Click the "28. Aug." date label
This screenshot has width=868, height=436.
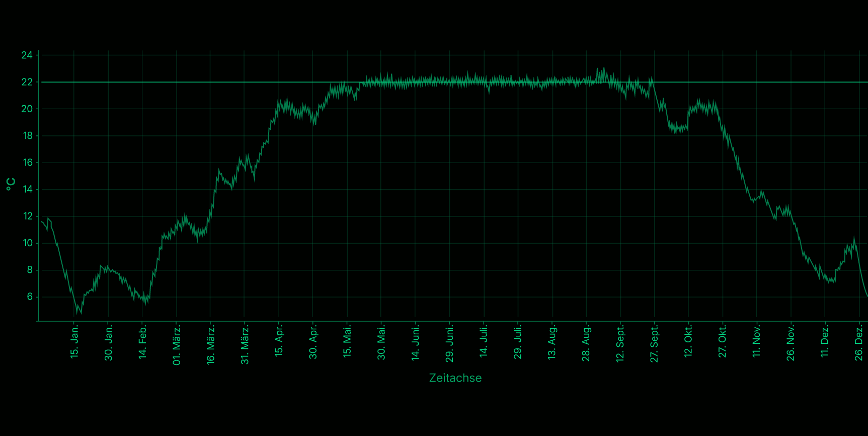[586, 343]
